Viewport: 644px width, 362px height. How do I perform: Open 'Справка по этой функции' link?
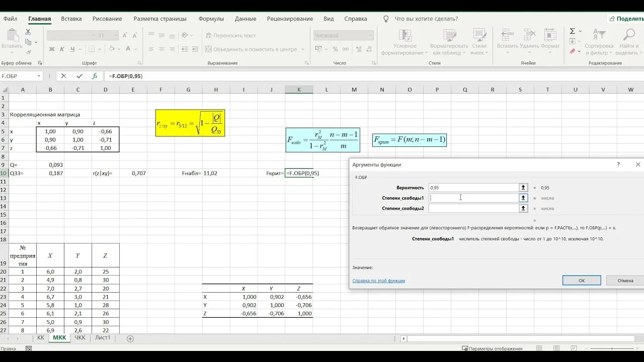click(x=378, y=281)
